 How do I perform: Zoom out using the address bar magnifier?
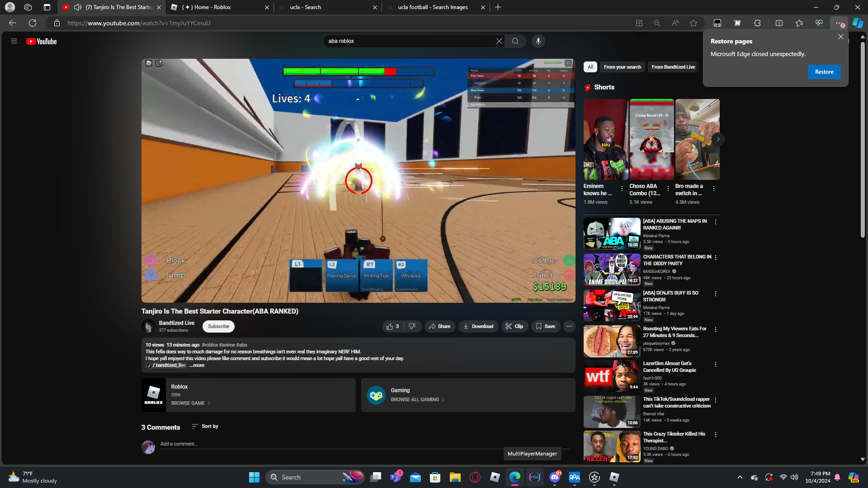click(657, 23)
